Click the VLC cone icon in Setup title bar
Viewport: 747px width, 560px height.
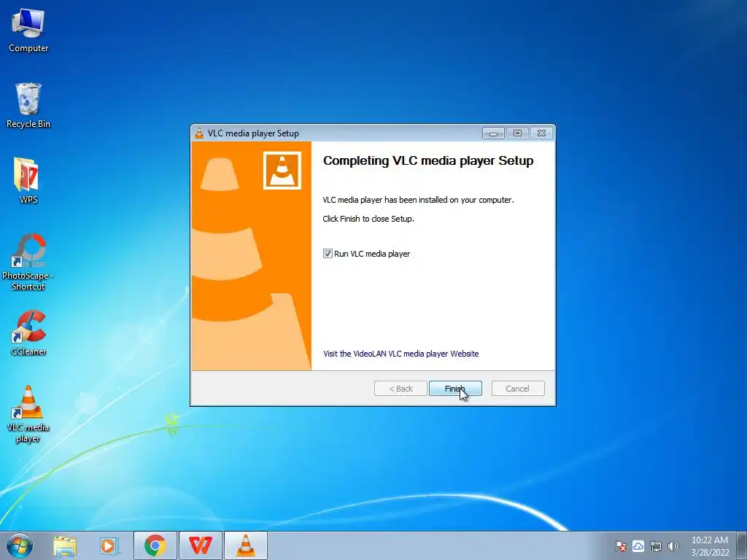click(199, 133)
